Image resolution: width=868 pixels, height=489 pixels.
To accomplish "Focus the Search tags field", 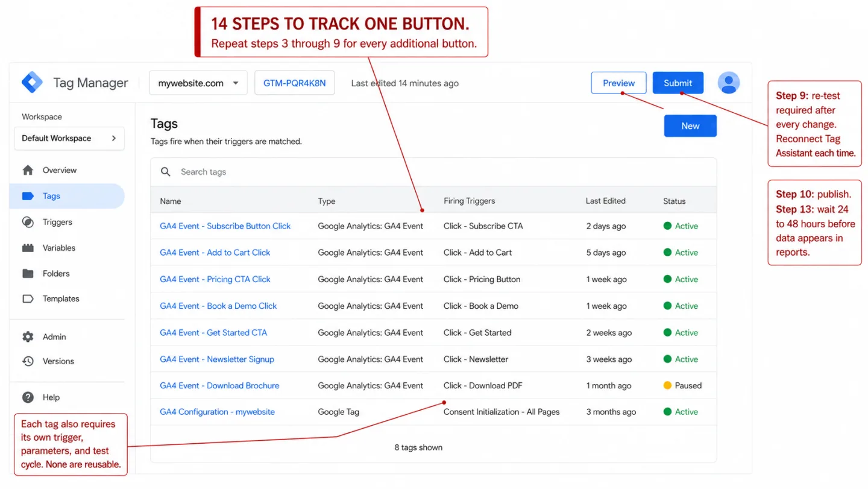I will point(433,172).
